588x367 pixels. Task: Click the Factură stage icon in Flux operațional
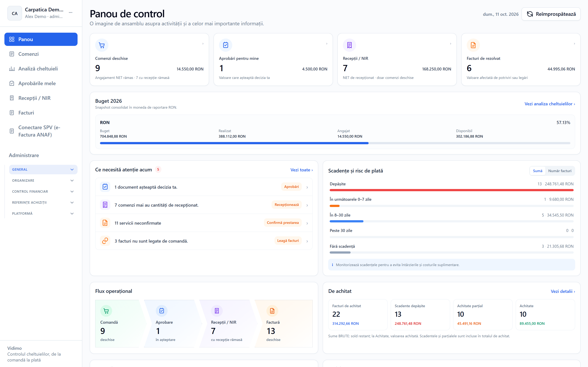point(272,311)
